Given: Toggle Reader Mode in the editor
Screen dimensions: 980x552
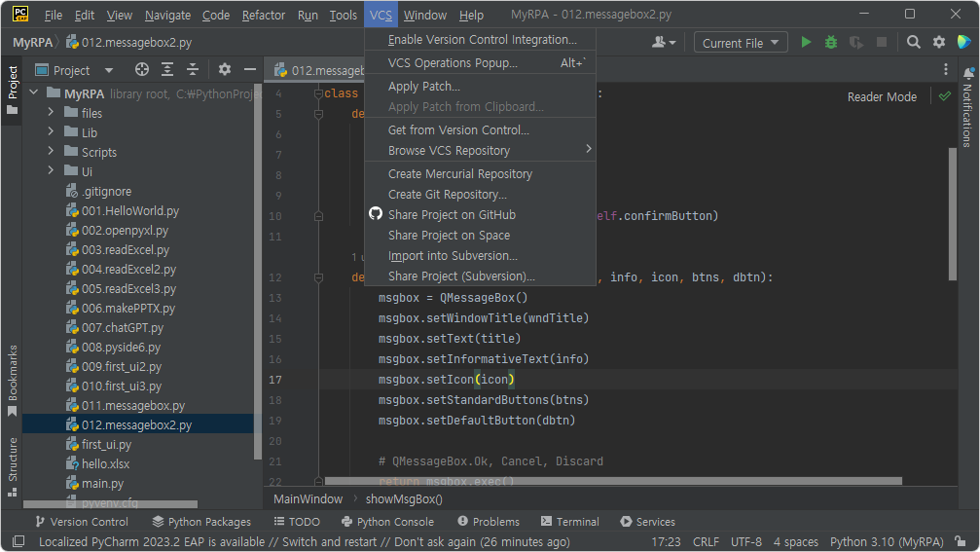Looking at the screenshot, I should (x=882, y=97).
